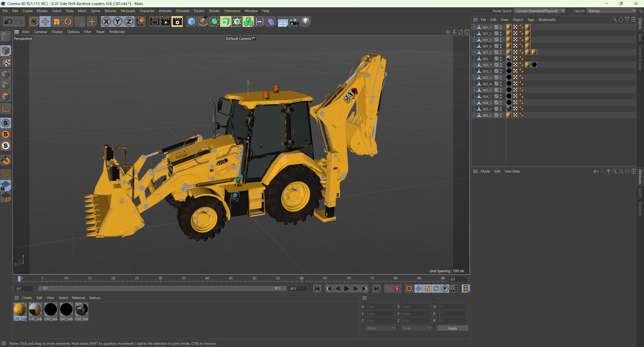Image resolution: width=644 pixels, height=347 pixels.
Task: Activate the Scale tool in top toolbar
Action: (57, 22)
